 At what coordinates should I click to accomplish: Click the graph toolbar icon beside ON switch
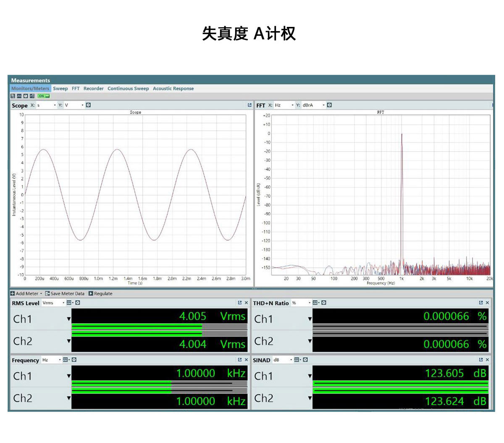pyautogui.click(x=32, y=96)
